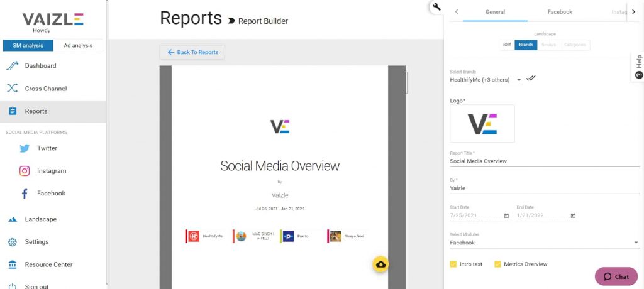Click the Cross Channel shuffle icon
Viewport: 644px width, 289px height.
pos(13,88)
